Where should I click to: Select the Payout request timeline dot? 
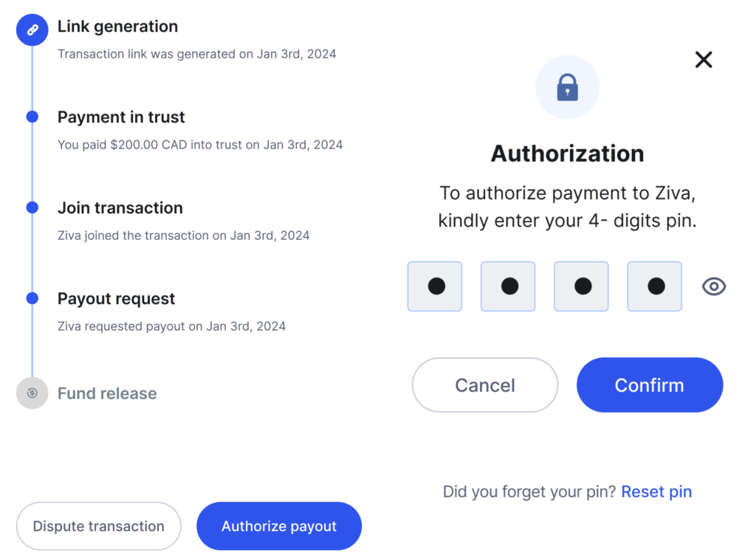(32, 298)
